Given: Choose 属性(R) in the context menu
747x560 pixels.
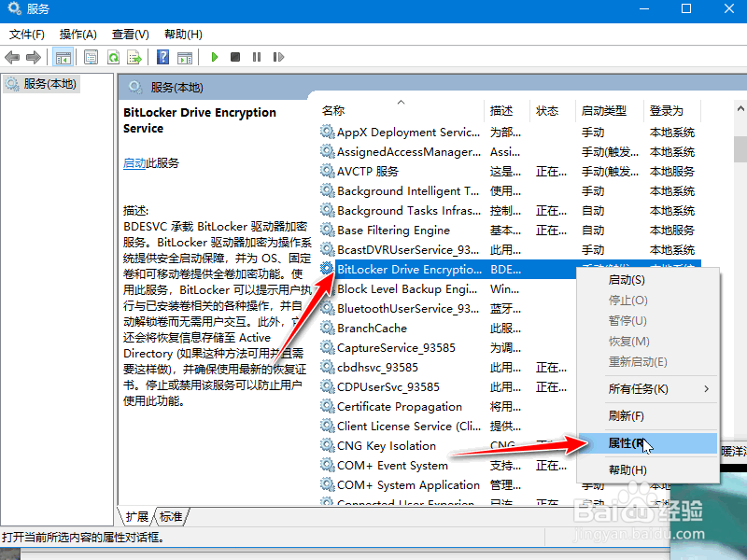Looking at the screenshot, I should tap(647, 443).
